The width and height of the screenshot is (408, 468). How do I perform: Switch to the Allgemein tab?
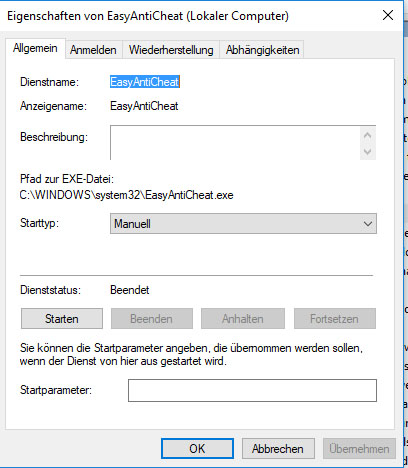pos(35,49)
